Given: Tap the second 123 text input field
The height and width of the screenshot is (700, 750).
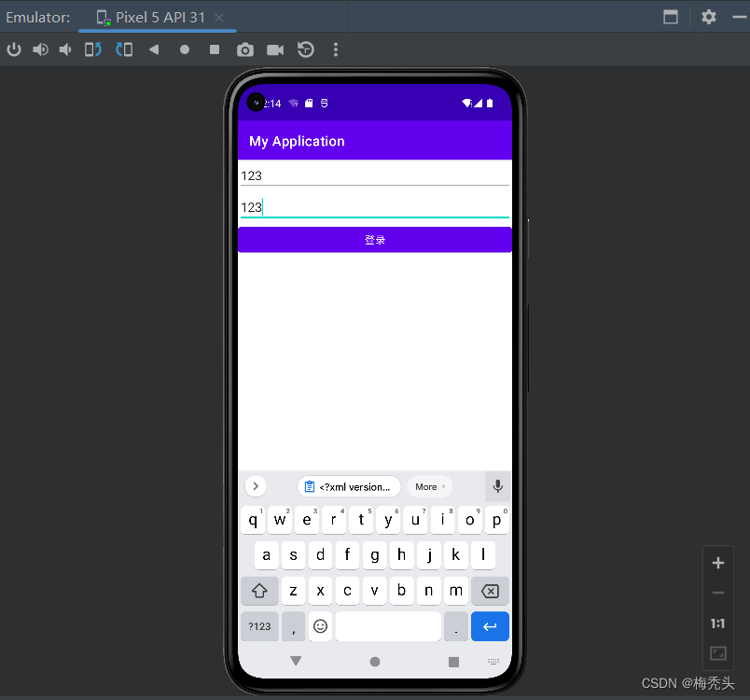Looking at the screenshot, I should 373,206.
